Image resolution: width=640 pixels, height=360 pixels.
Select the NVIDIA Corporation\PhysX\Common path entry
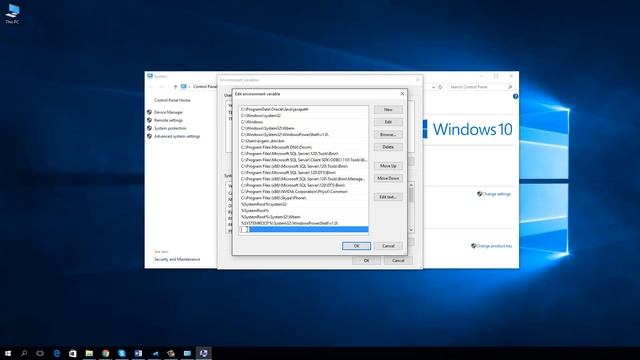(x=304, y=191)
